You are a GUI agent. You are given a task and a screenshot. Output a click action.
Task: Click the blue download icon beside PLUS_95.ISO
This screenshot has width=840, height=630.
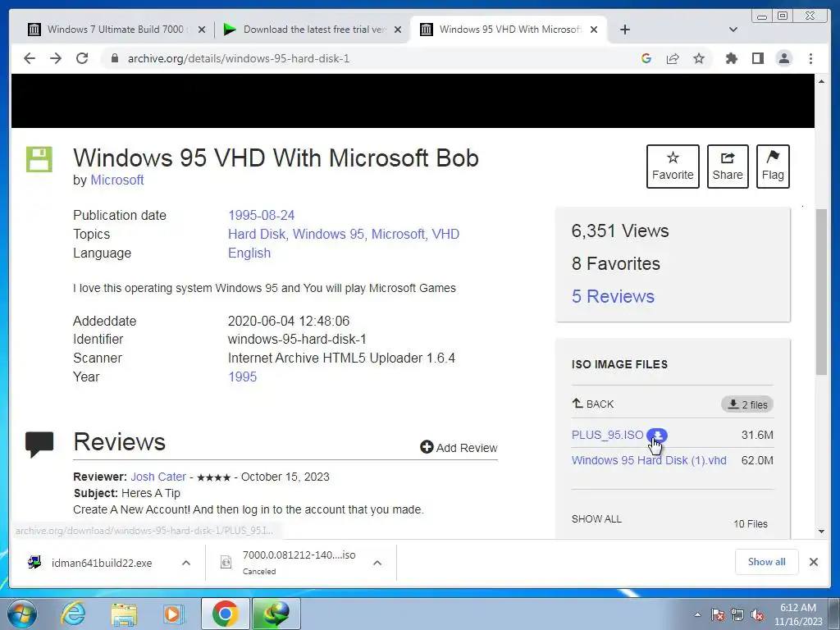657,435
